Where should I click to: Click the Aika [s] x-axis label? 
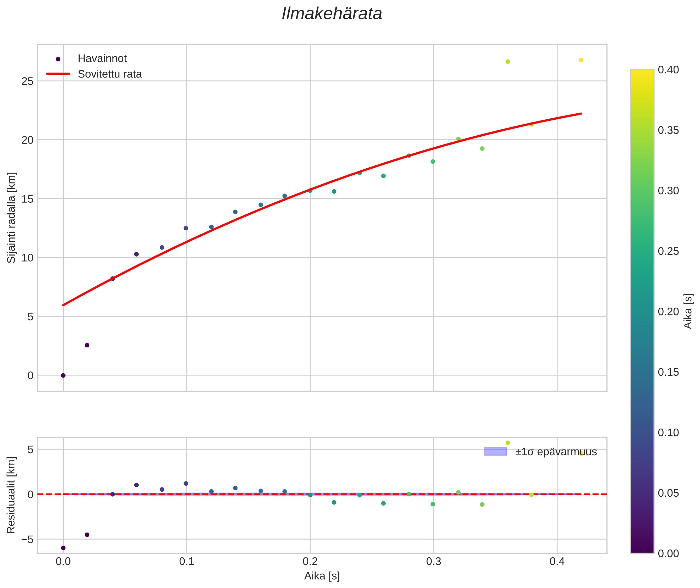(322, 576)
